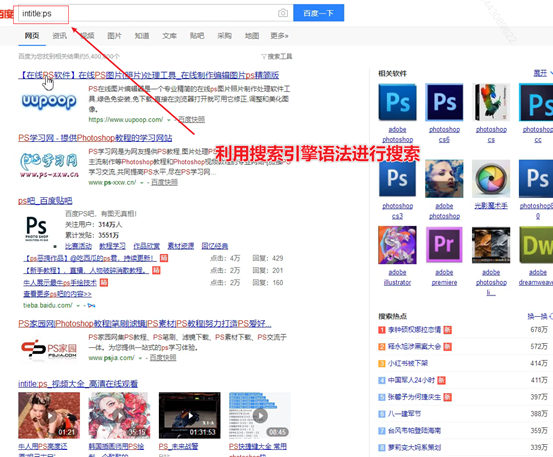Play the video thumbnail lasting 01:21

click(49, 415)
